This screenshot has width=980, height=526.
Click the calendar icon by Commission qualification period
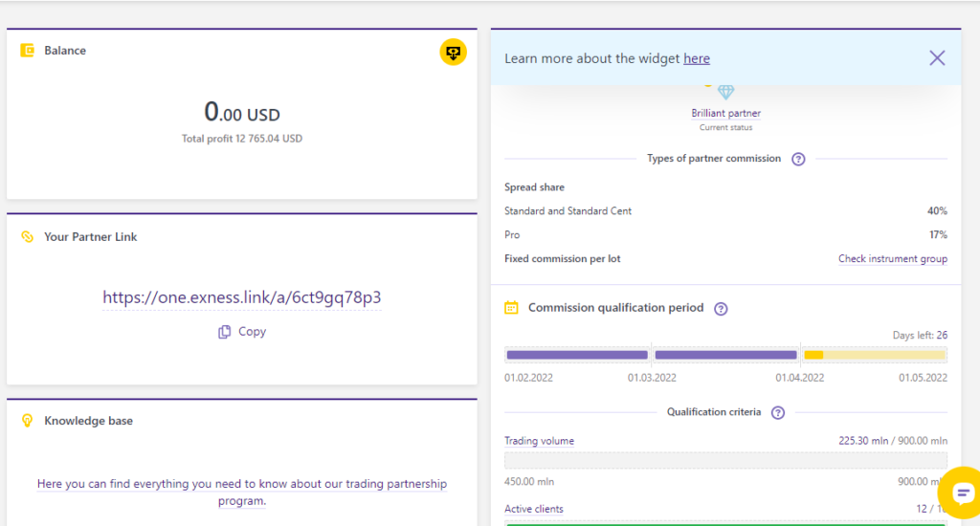click(511, 308)
